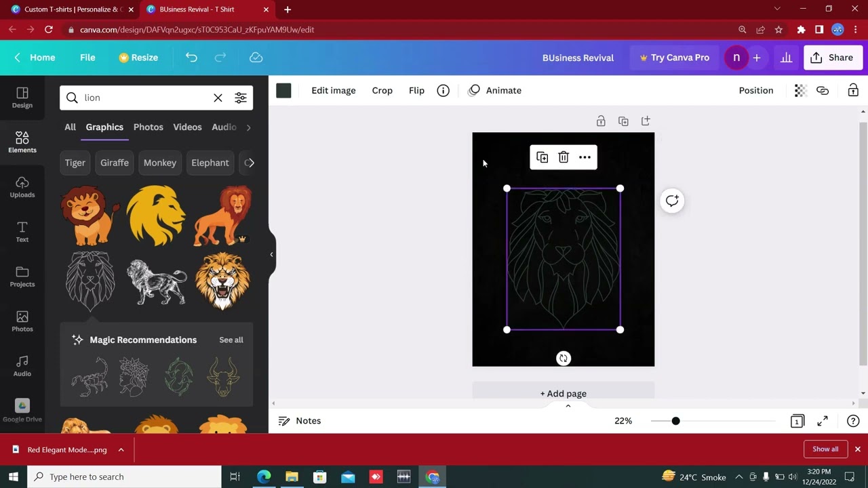Screen dimensions: 868x488
Task: Duplicate the selected lion element
Action: click(542, 157)
